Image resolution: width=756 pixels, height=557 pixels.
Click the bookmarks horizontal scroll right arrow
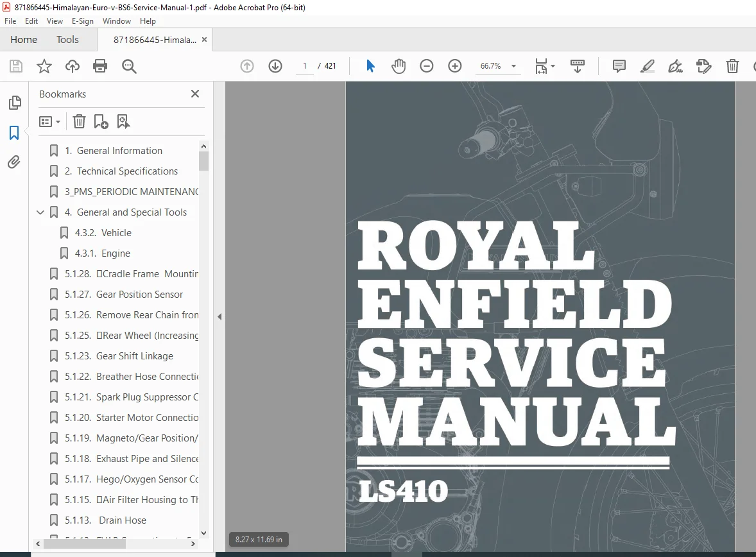[x=193, y=544]
